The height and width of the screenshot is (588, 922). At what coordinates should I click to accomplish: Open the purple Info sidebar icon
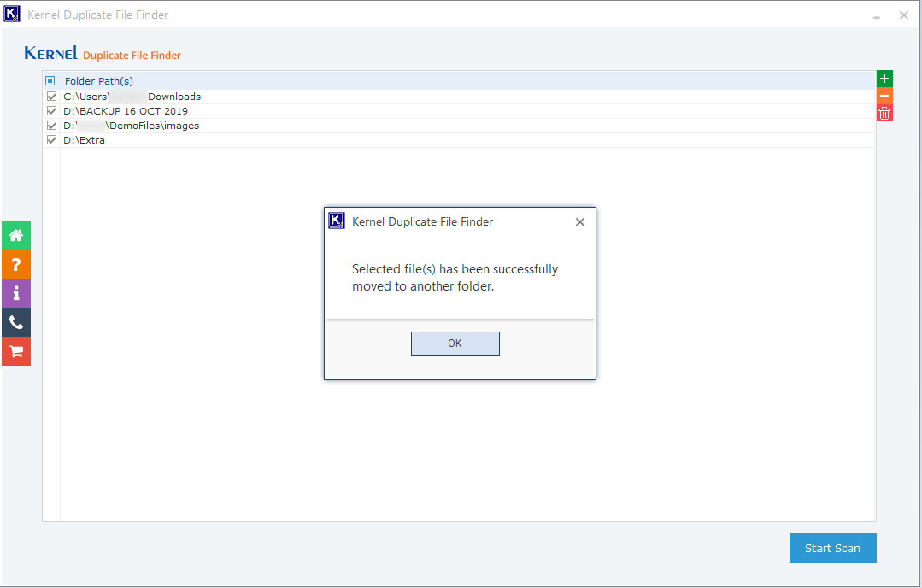pyautogui.click(x=16, y=293)
